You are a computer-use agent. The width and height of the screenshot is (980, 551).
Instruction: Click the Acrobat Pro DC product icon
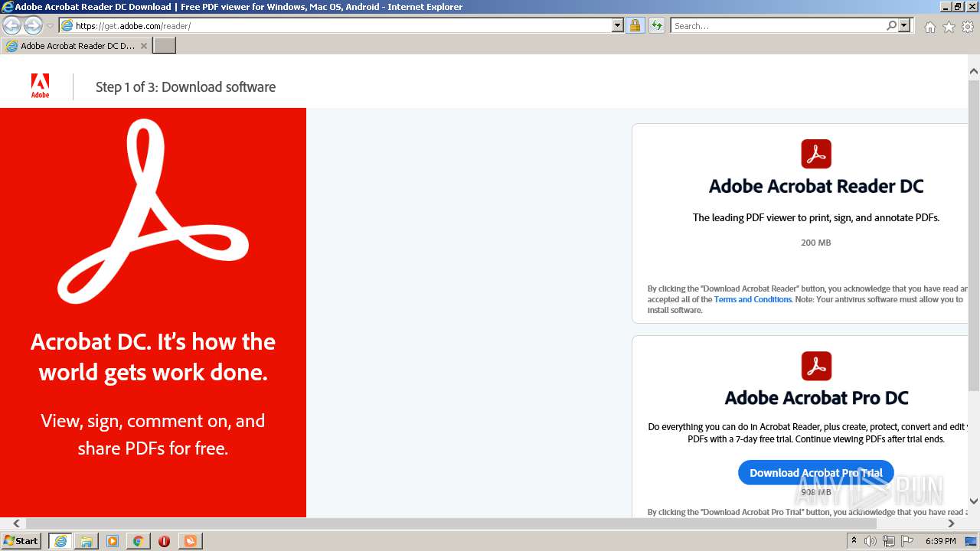click(816, 366)
